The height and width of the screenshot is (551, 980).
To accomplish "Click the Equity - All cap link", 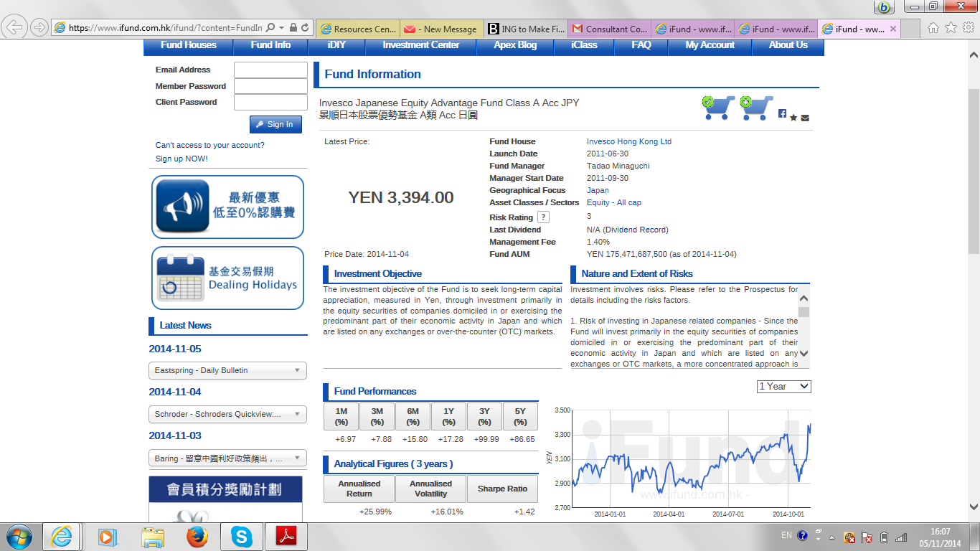I will click(x=614, y=202).
